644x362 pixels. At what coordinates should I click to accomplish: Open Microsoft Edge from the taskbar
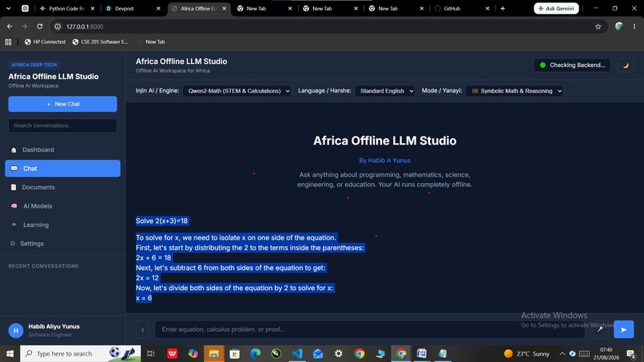click(x=256, y=353)
